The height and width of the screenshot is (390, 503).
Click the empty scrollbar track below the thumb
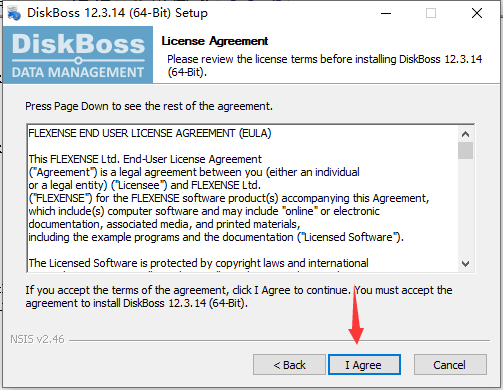[x=465, y=208]
